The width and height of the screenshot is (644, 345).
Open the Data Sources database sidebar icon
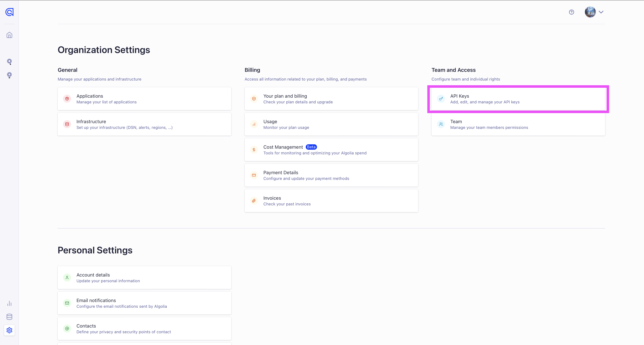[9, 317]
